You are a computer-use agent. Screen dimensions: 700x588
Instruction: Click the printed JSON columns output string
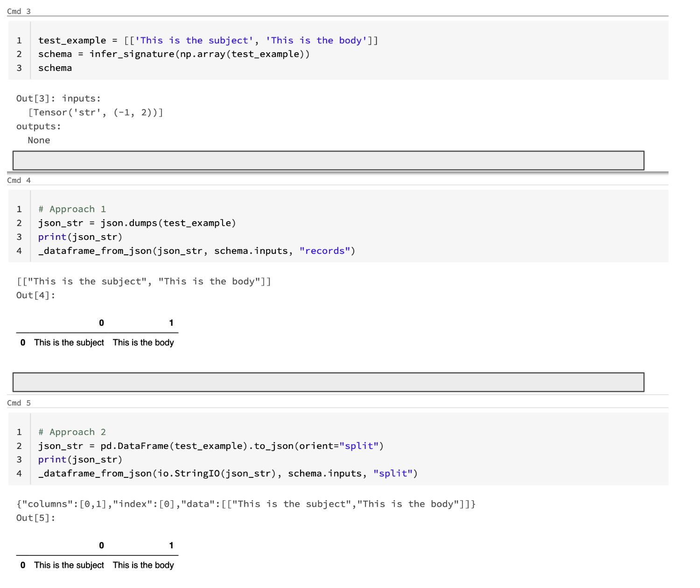[x=246, y=504]
